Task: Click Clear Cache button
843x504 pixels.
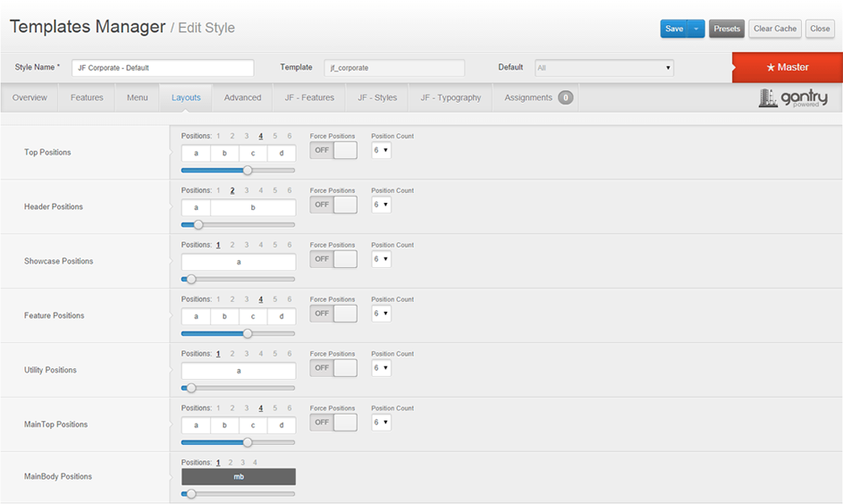Action: (x=775, y=29)
